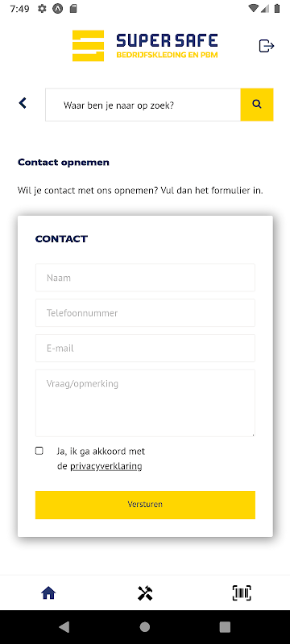Open the privacyverklaring link
This screenshot has width=290, height=644.
point(106,466)
